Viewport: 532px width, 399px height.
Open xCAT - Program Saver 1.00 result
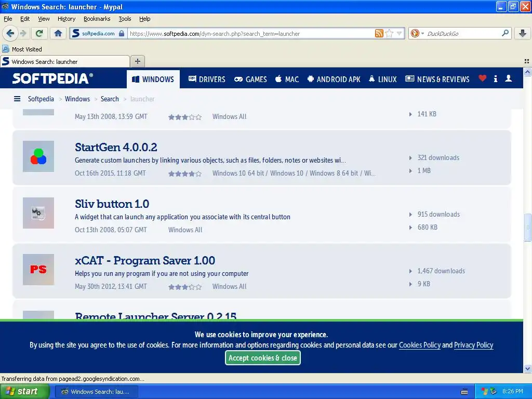coord(145,261)
